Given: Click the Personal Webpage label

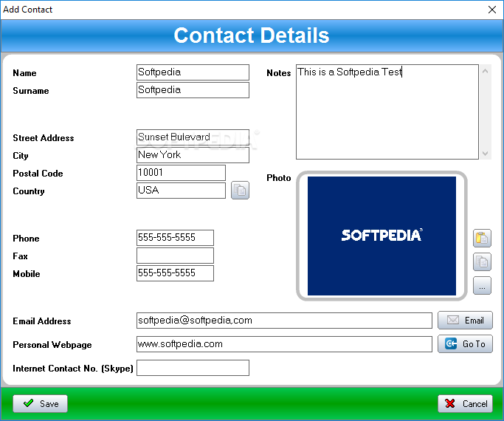Looking at the screenshot, I should pyautogui.click(x=52, y=345).
